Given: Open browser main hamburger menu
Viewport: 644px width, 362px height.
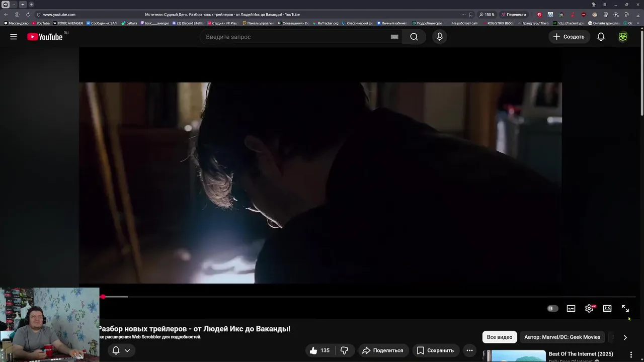Looking at the screenshot, I should point(604,5).
